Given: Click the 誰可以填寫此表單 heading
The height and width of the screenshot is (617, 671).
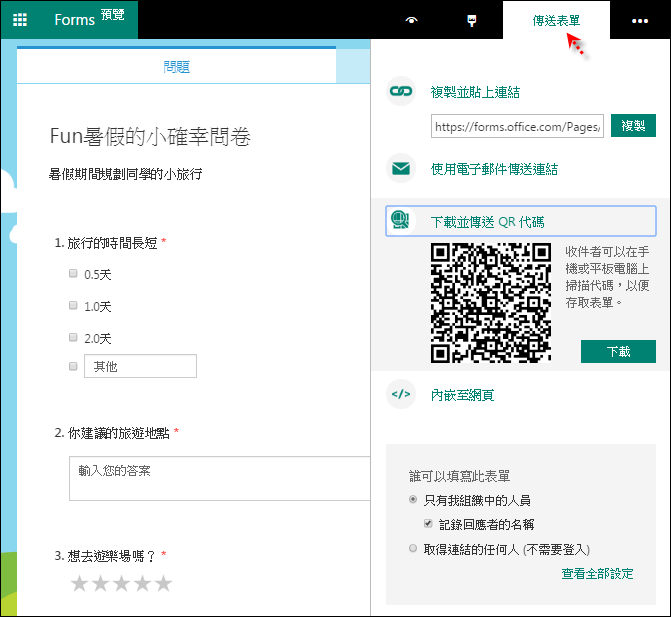Looking at the screenshot, I should tap(460, 476).
